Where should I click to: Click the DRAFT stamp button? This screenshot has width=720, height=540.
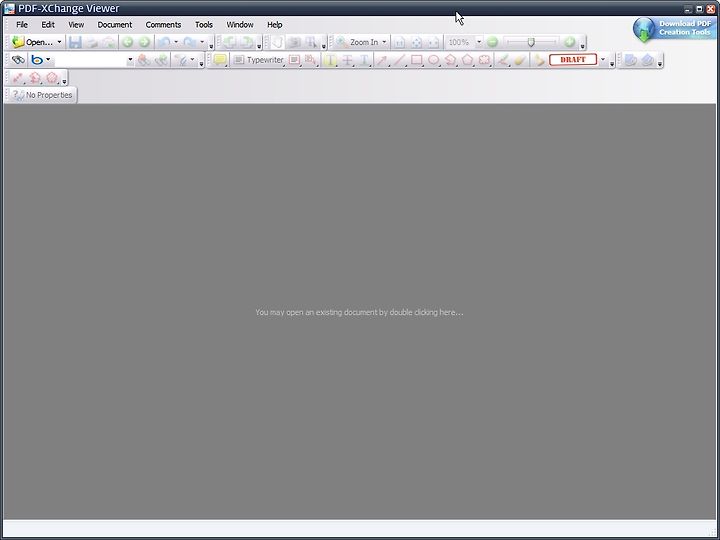573,60
